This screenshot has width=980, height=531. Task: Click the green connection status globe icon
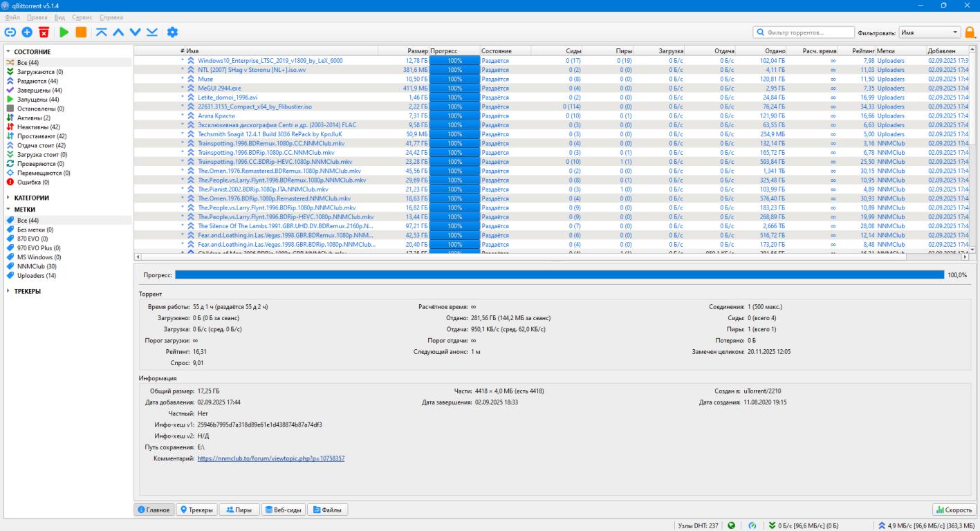tap(731, 525)
